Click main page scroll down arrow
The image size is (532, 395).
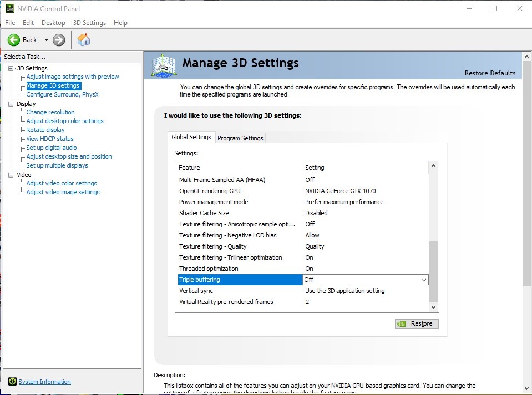526,388
